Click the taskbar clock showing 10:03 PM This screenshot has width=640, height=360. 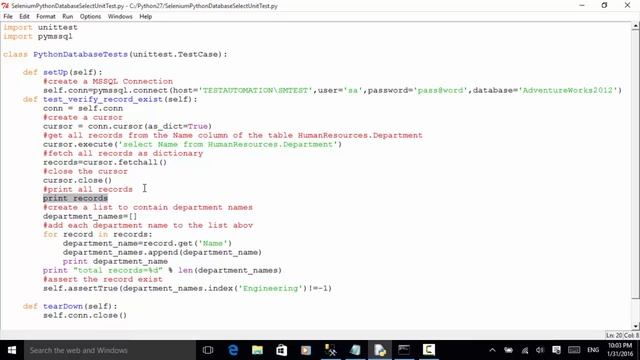pyautogui.click(x=620, y=350)
